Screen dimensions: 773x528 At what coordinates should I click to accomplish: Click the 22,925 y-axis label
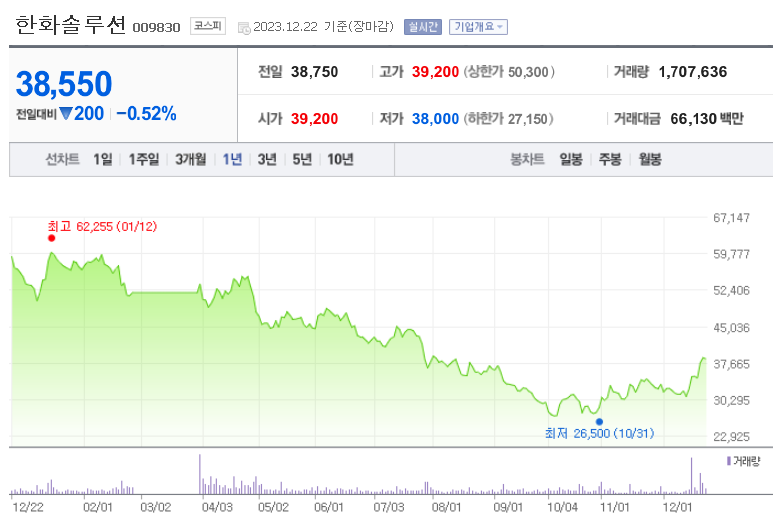click(731, 437)
